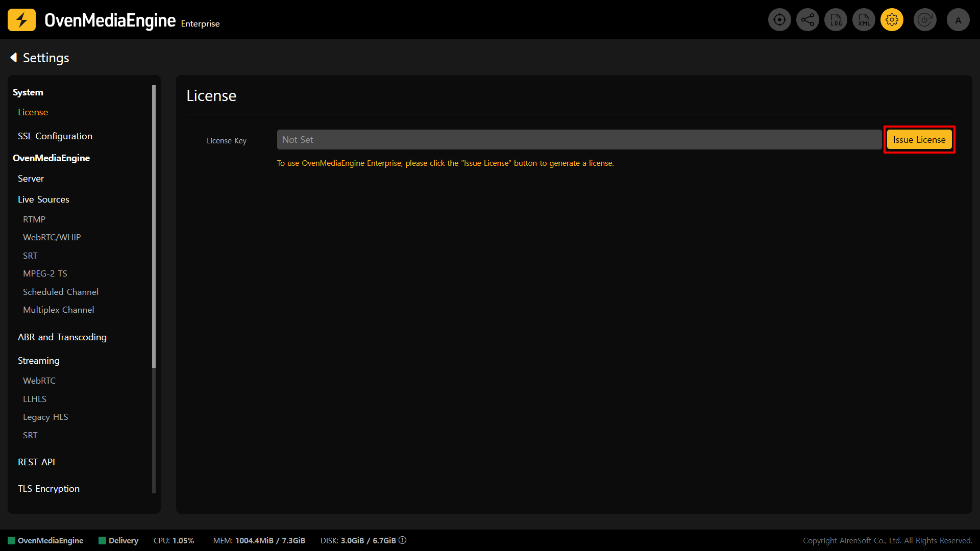980x551 pixels.
Task: Open SSL Configuration settings
Action: pyautogui.click(x=55, y=136)
